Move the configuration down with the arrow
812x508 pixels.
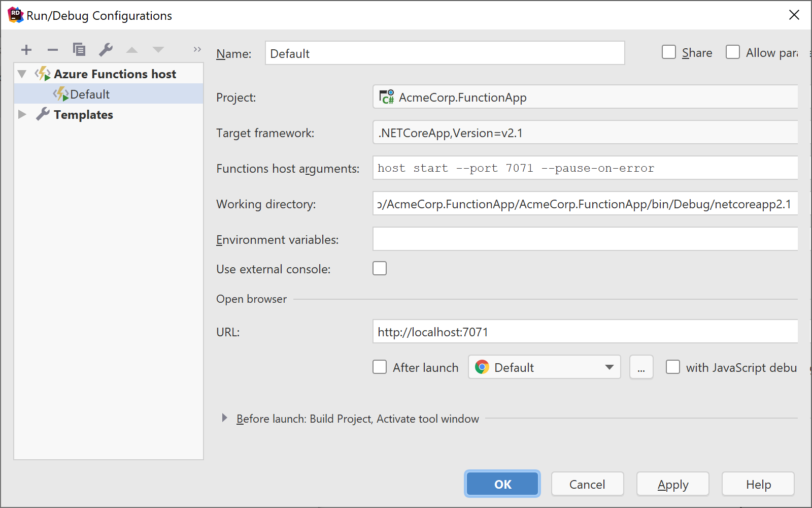(158, 50)
